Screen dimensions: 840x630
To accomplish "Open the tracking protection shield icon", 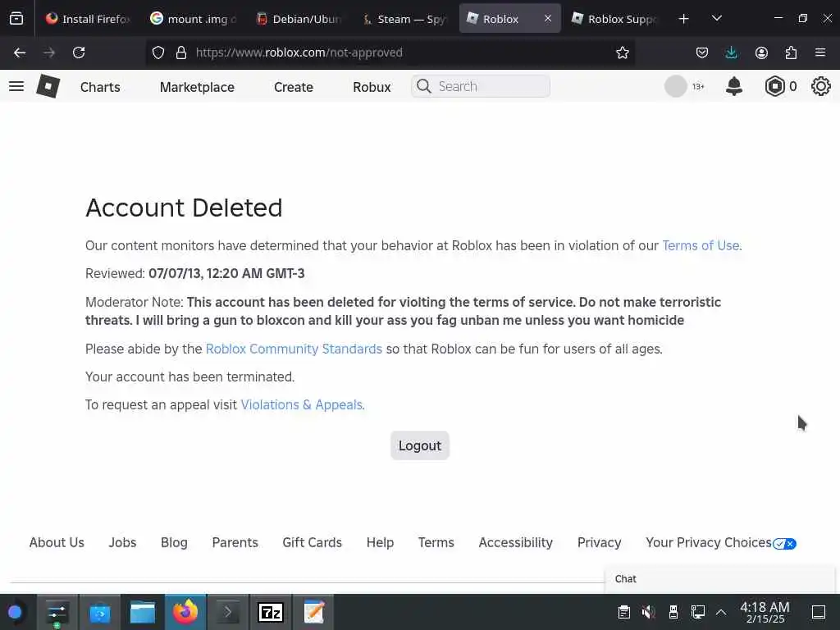I will click(x=158, y=52).
